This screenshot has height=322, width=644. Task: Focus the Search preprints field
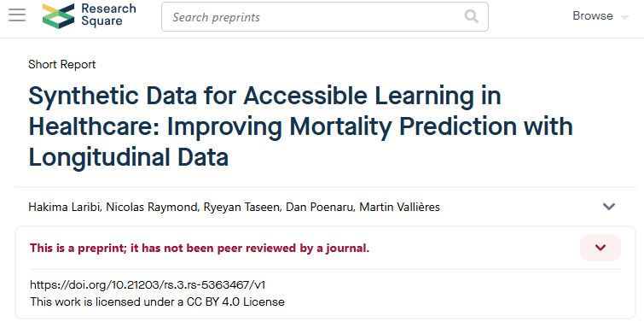tap(324, 17)
